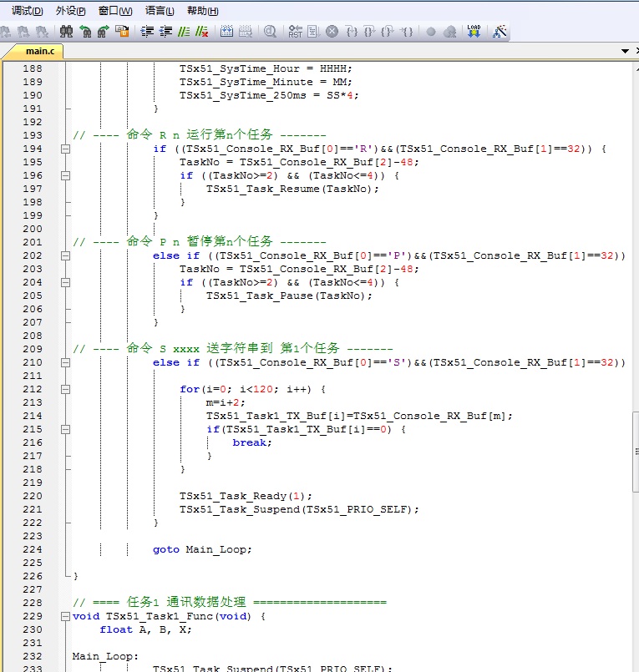Click kill all breakpoints icon
Screen dimensions: 639x672
[x=449, y=32]
